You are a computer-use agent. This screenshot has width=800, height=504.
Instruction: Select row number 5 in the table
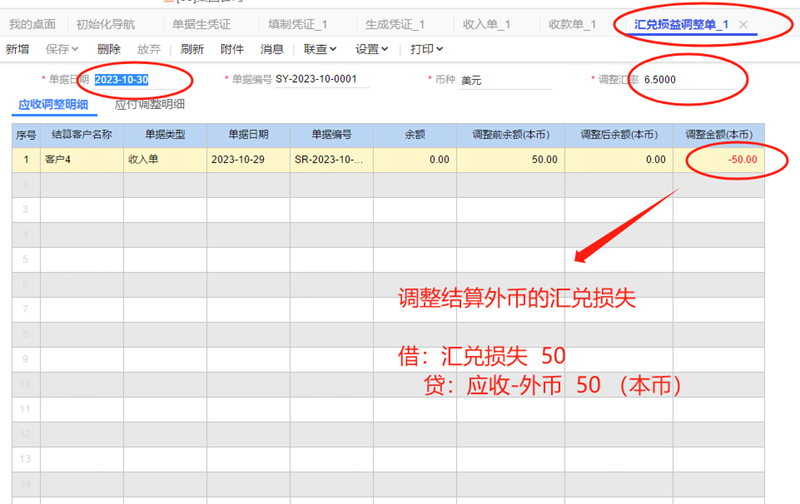pos(26,259)
